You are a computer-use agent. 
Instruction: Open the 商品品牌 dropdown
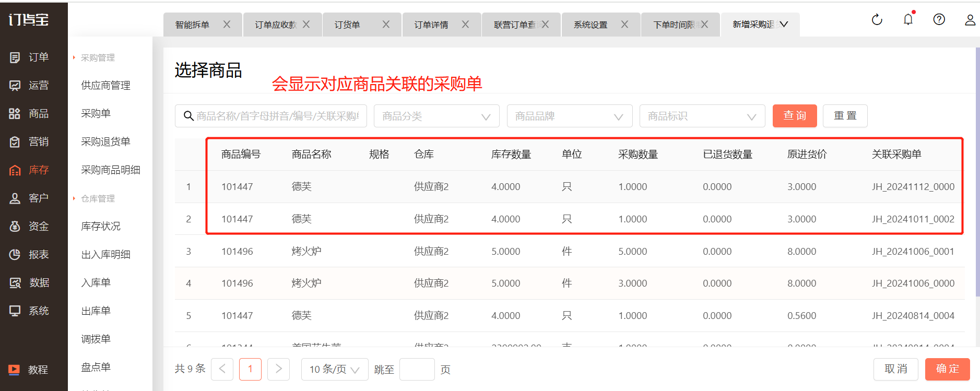[x=569, y=116]
